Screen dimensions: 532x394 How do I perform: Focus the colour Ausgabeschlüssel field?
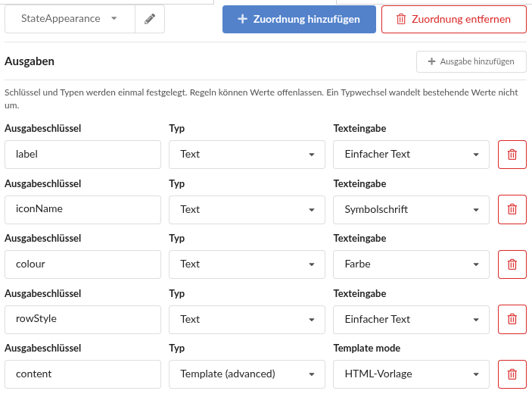(x=82, y=264)
